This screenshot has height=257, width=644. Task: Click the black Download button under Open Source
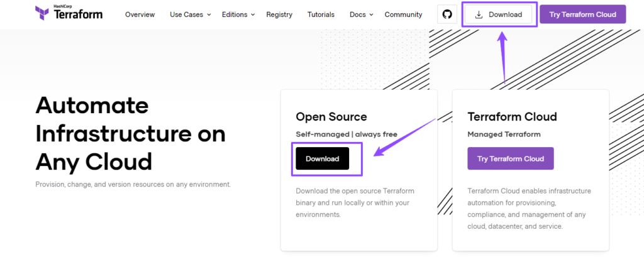[x=323, y=158]
